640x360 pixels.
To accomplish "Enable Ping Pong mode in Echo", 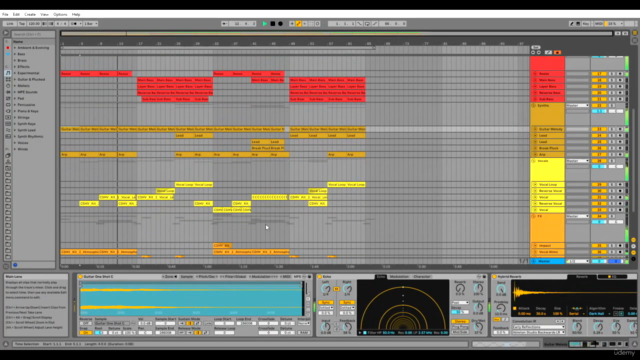I will point(460,327).
